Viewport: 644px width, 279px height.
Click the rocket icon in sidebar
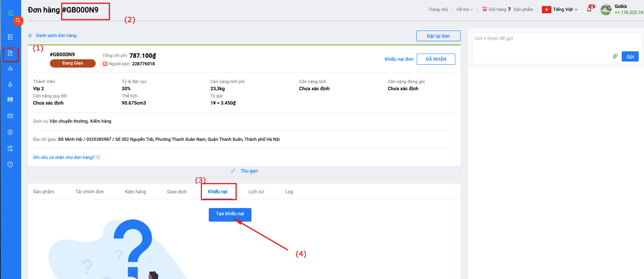coord(10,85)
